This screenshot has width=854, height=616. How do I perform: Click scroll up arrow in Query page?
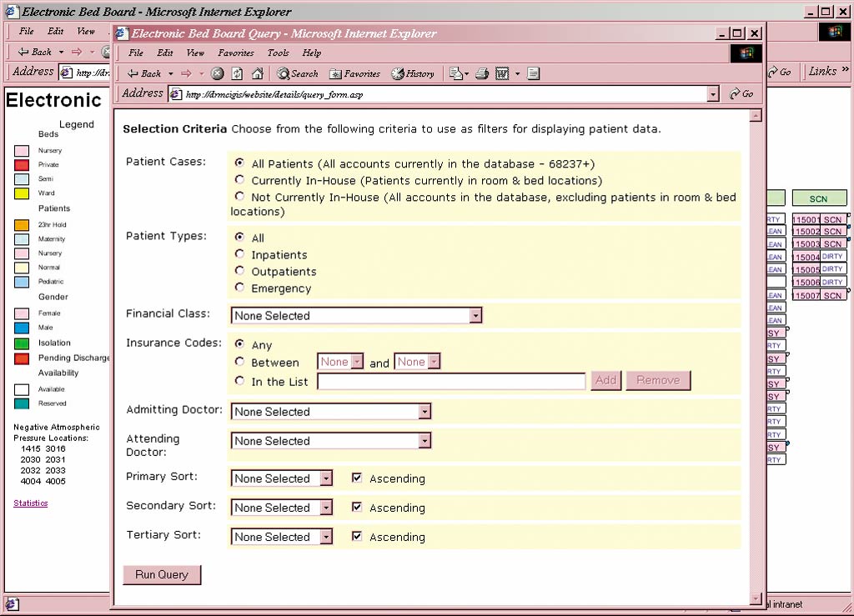756,115
